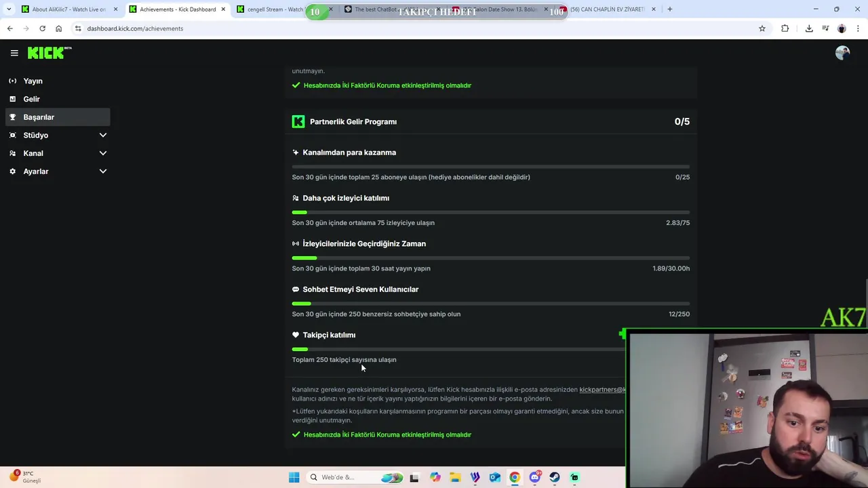Viewport: 868px width, 488px height.
Task: Go to the browser home page
Action: point(58,28)
